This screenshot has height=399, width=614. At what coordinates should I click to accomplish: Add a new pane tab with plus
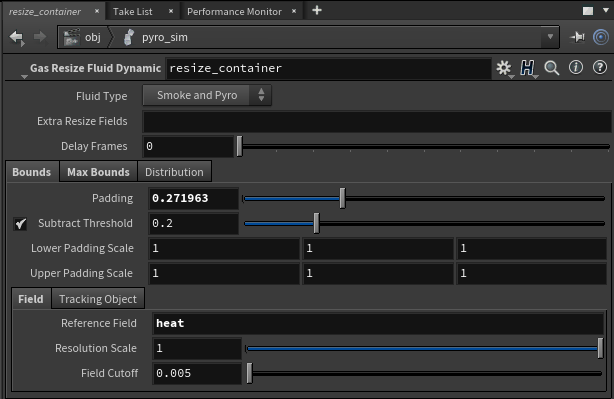(x=317, y=11)
